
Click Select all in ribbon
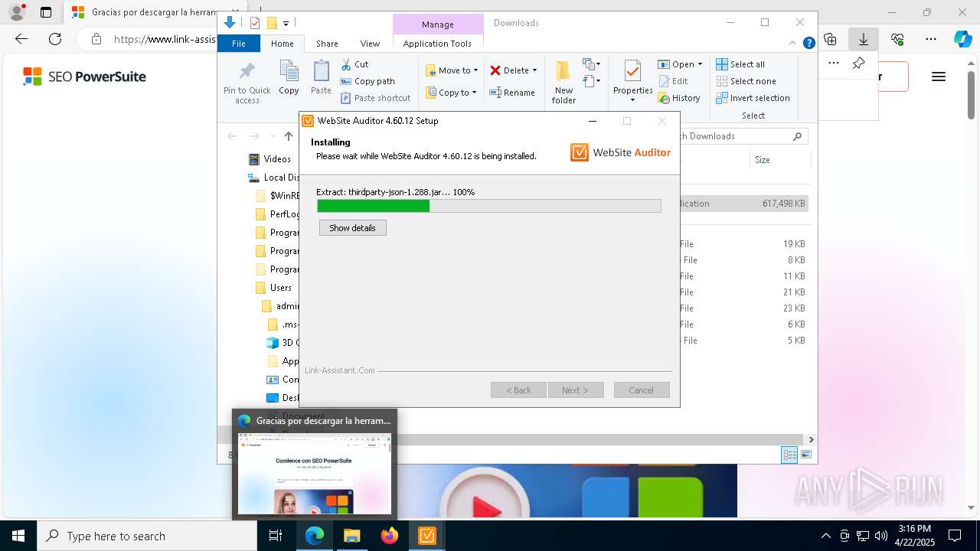740,64
